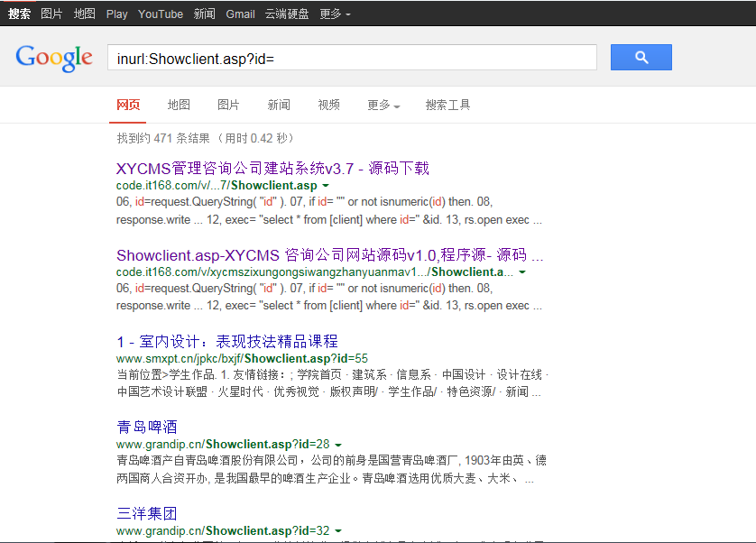
Task: Open 搜索 in the top black bar
Action: [x=19, y=14]
